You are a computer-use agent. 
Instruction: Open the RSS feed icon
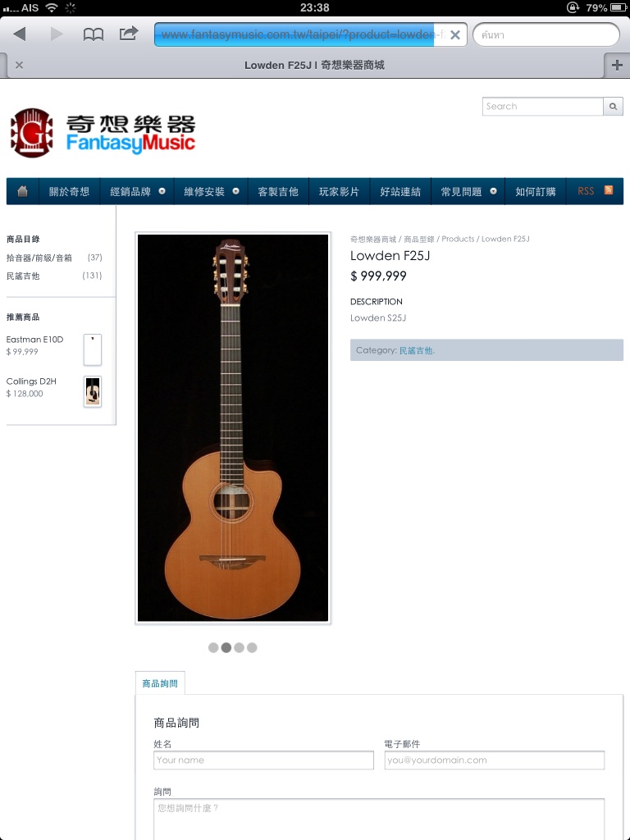coord(609,190)
